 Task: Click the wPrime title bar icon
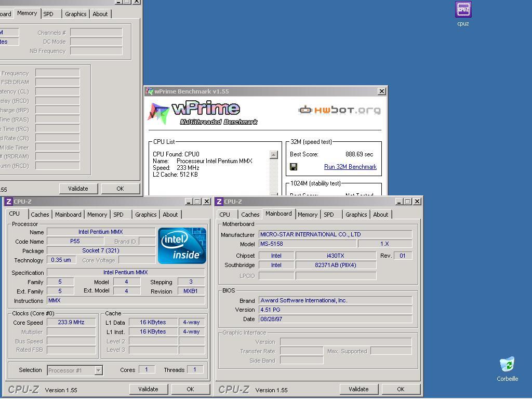pos(149,91)
